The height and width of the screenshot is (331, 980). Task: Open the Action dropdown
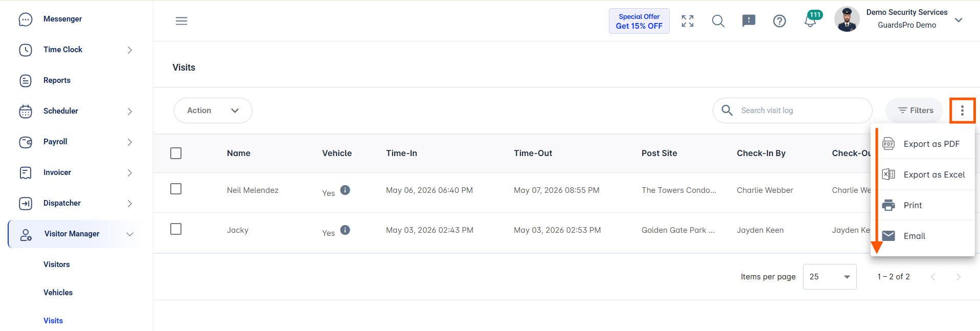[x=213, y=111]
